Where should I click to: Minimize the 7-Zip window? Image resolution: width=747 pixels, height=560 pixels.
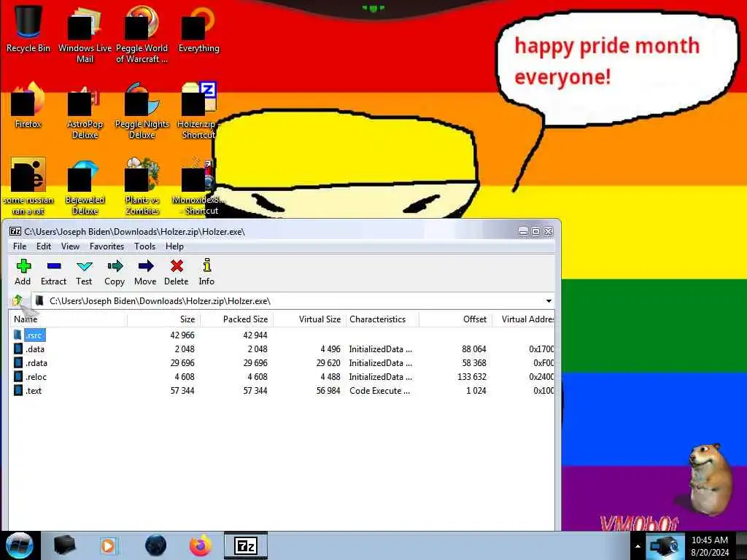point(523,231)
